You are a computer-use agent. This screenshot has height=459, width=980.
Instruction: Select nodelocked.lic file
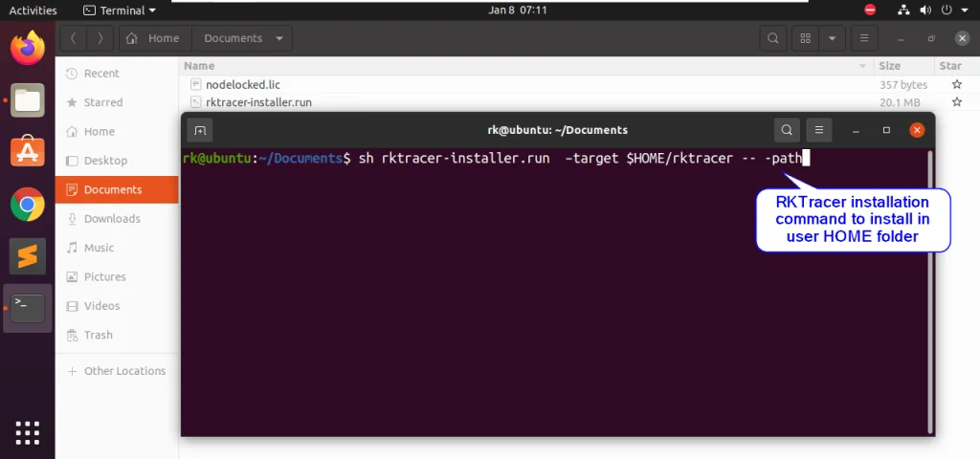[243, 84]
